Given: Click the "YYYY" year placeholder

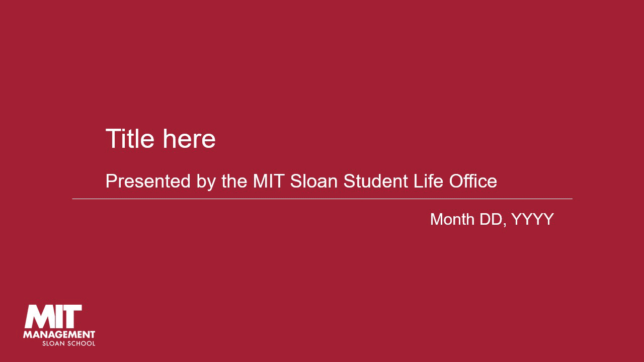Looking at the screenshot, I should coord(532,219).
